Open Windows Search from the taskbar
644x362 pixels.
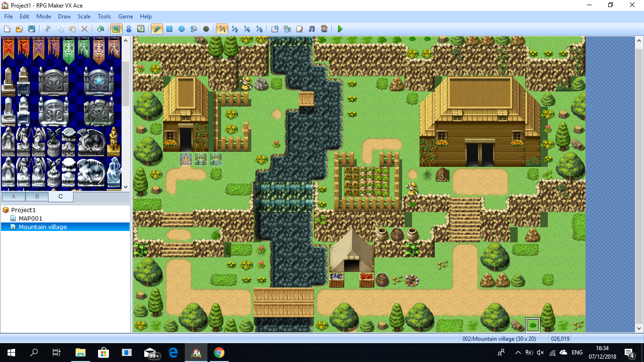click(34, 353)
